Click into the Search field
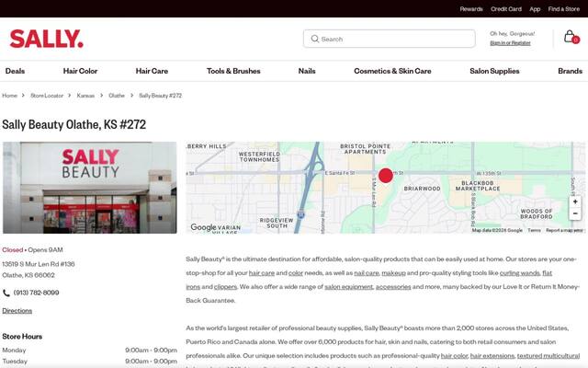 [390, 39]
